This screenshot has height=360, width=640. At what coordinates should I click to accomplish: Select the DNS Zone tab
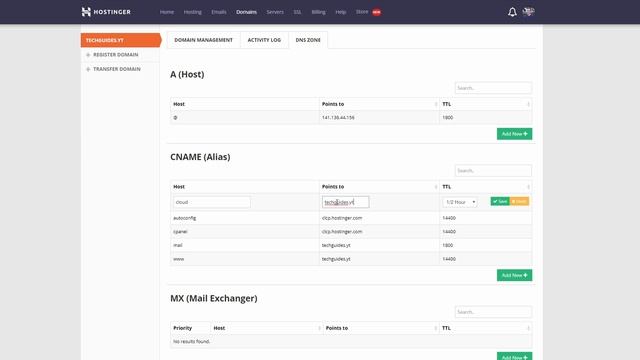[308, 40]
